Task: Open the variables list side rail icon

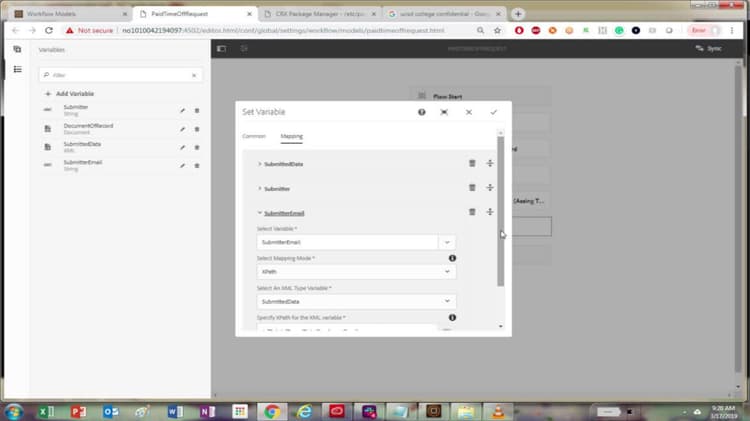Action: (x=17, y=69)
